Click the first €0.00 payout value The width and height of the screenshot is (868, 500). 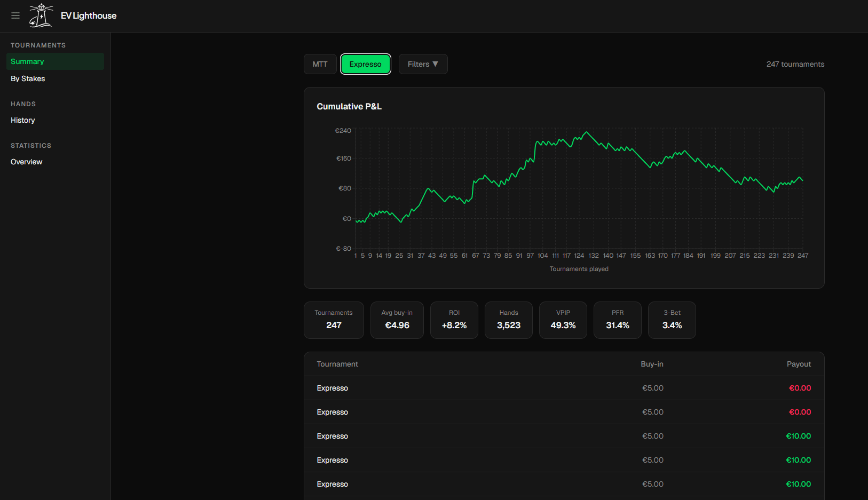point(800,388)
